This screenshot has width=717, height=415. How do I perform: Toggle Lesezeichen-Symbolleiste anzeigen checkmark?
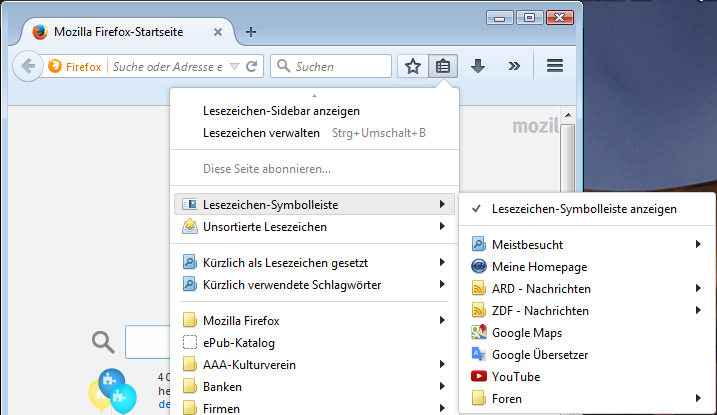tap(584, 209)
